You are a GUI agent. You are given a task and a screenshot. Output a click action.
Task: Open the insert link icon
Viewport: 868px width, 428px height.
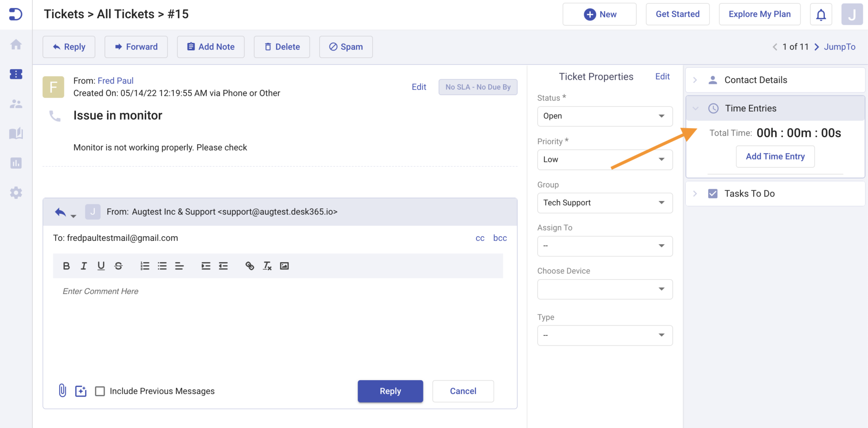point(250,266)
